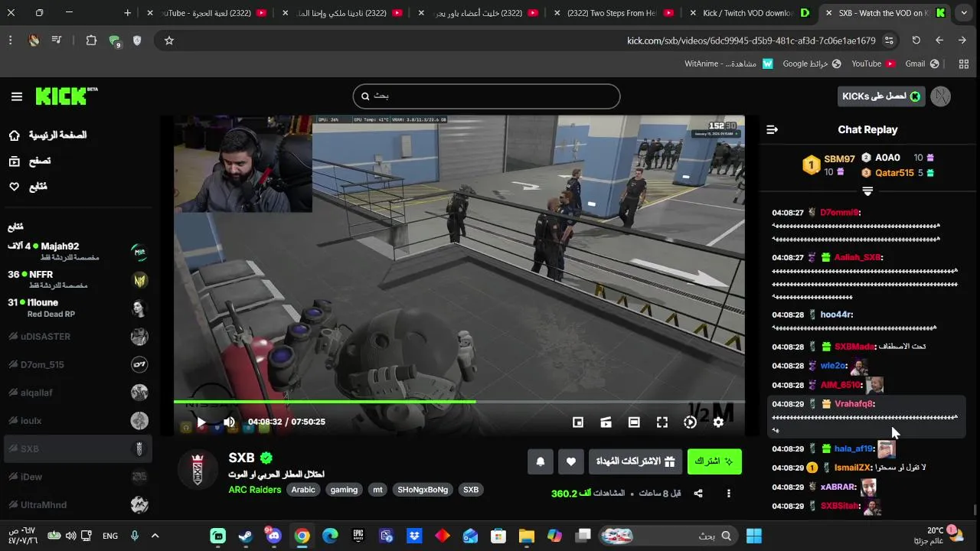Show hidden system tray icons

point(155,536)
